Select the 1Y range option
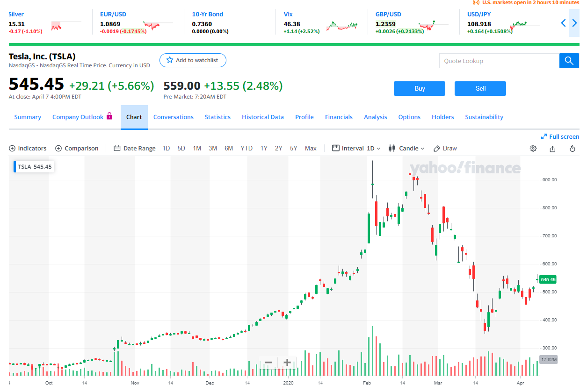This screenshot has height=392, width=587. pyautogui.click(x=264, y=149)
